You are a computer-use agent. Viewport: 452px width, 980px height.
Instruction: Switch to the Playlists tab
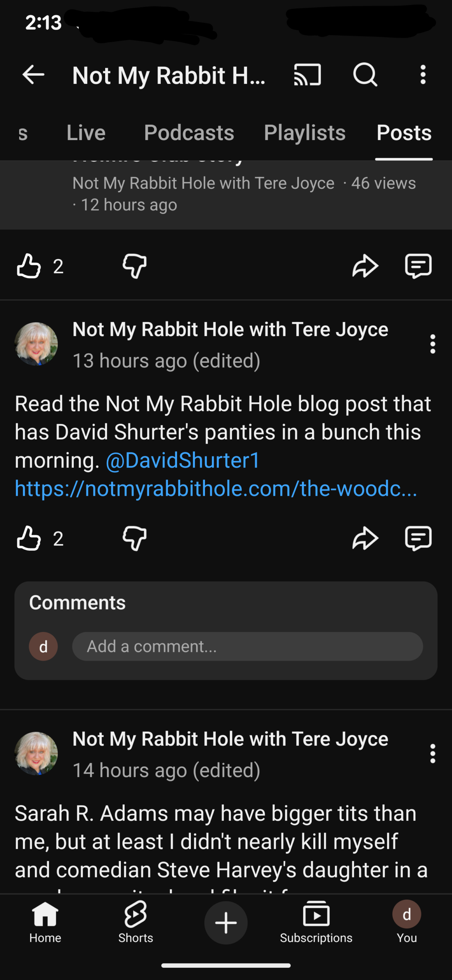pyautogui.click(x=304, y=133)
